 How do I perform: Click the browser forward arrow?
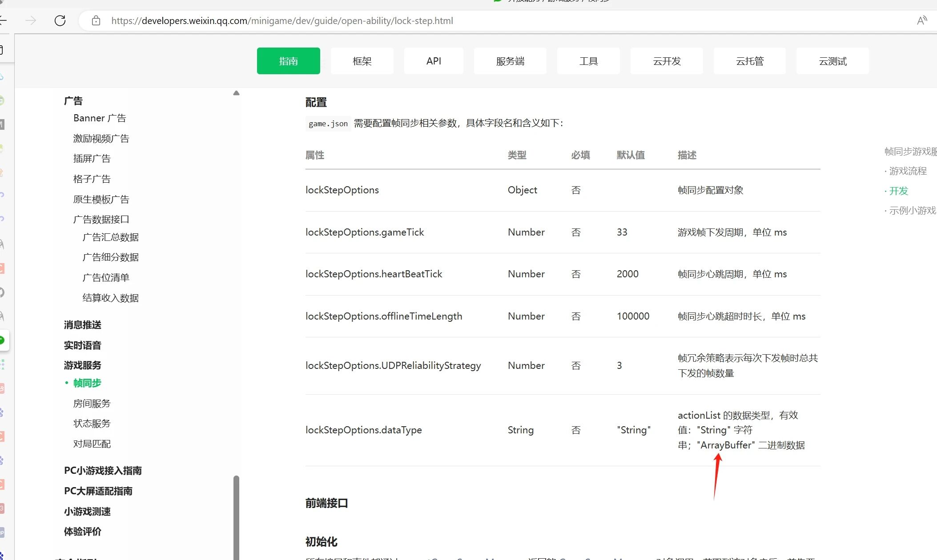coord(31,20)
